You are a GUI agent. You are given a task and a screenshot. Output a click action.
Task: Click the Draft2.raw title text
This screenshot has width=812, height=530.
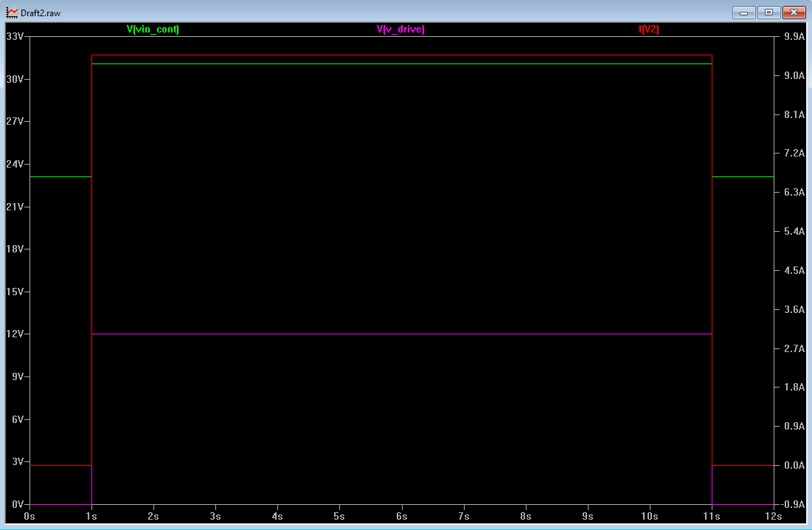tap(41, 13)
